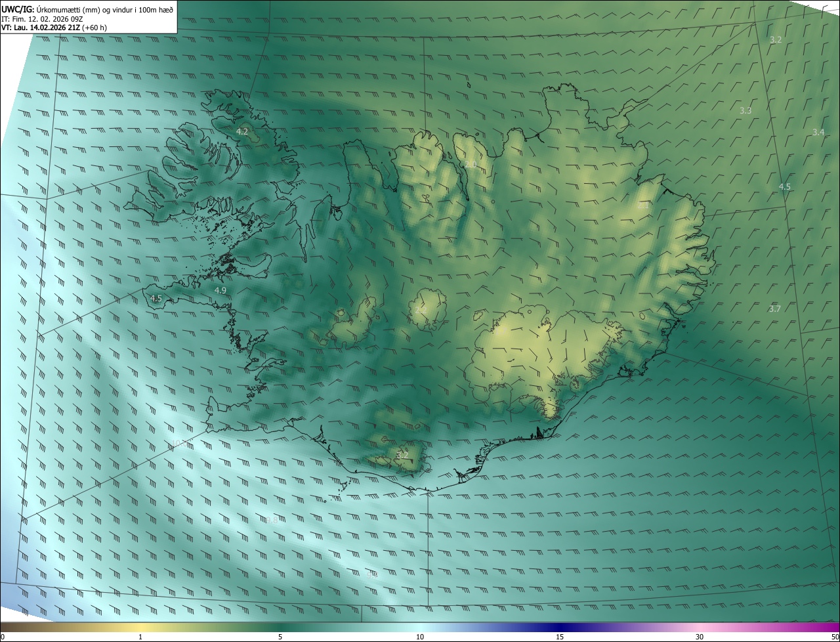Click the 2.0 value label
840x642 pixels.
click(471, 164)
